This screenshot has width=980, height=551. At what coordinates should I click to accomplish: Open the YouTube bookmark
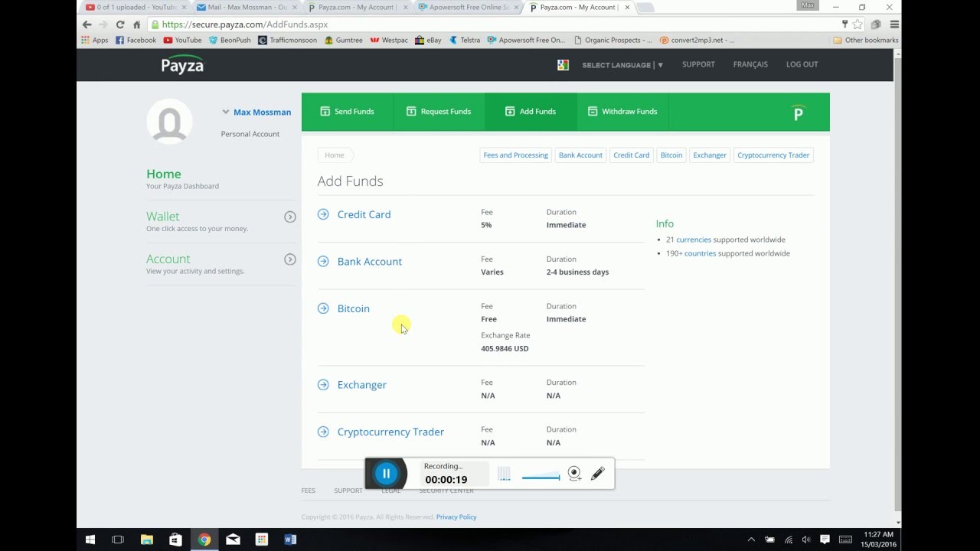pyautogui.click(x=182, y=40)
